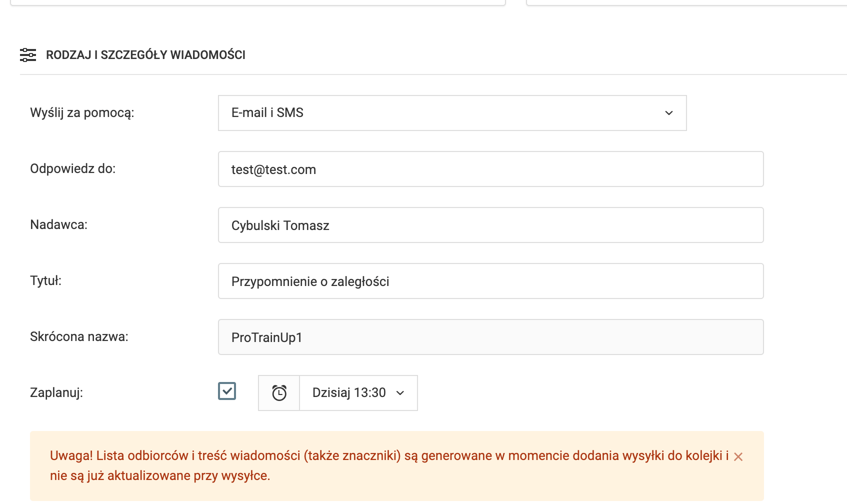Open the Dzisiaj 13:30 time dropdown
Viewport: 847px width, 504px height.
(x=358, y=393)
